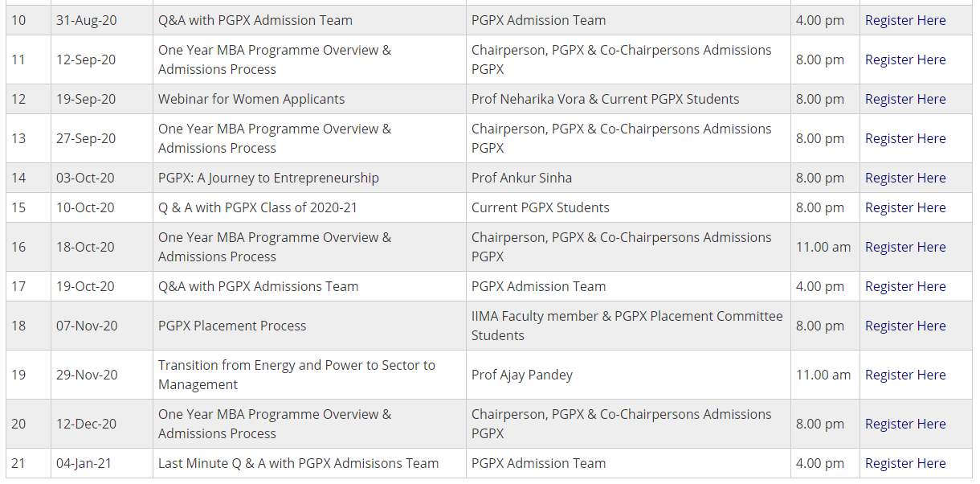Select the 07-Nov-20 date cell
Image resolution: width=980 pixels, height=484 pixels.
click(x=87, y=326)
